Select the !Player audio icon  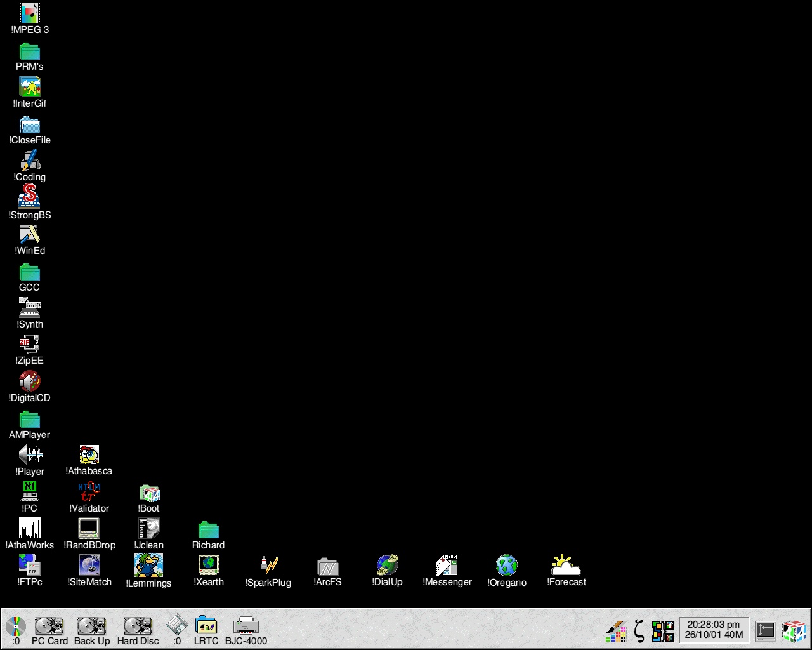[30, 461]
